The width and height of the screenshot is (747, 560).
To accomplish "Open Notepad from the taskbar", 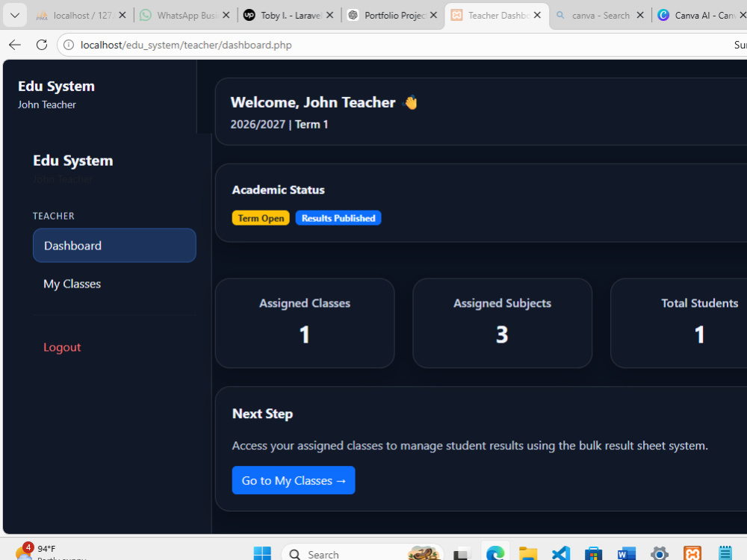I will pos(725,553).
